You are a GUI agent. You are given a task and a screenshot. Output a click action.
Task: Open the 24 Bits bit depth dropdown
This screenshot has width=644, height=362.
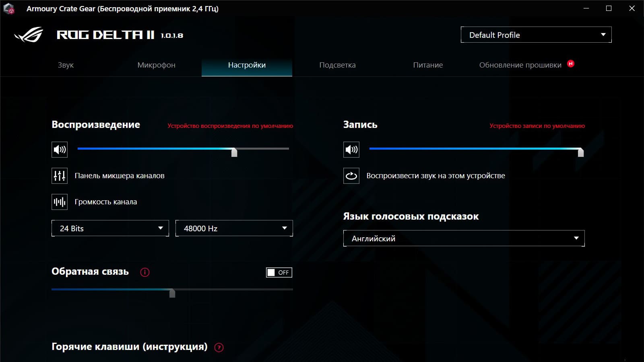(x=110, y=228)
